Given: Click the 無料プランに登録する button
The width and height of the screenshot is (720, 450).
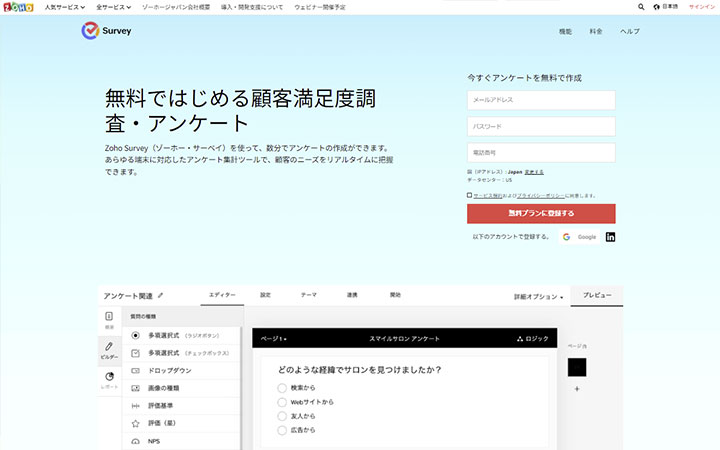Looking at the screenshot, I should [x=541, y=214].
